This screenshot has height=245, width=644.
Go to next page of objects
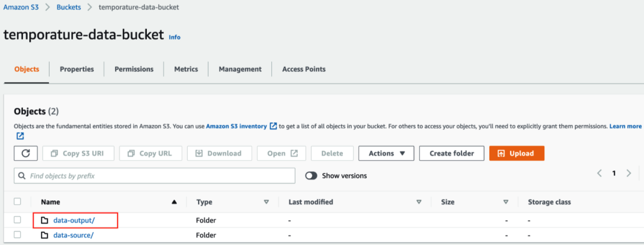[x=629, y=173]
